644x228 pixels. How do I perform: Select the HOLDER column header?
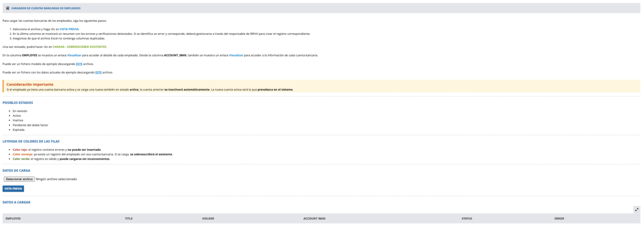pyautogui.click(x=208, y=219)
